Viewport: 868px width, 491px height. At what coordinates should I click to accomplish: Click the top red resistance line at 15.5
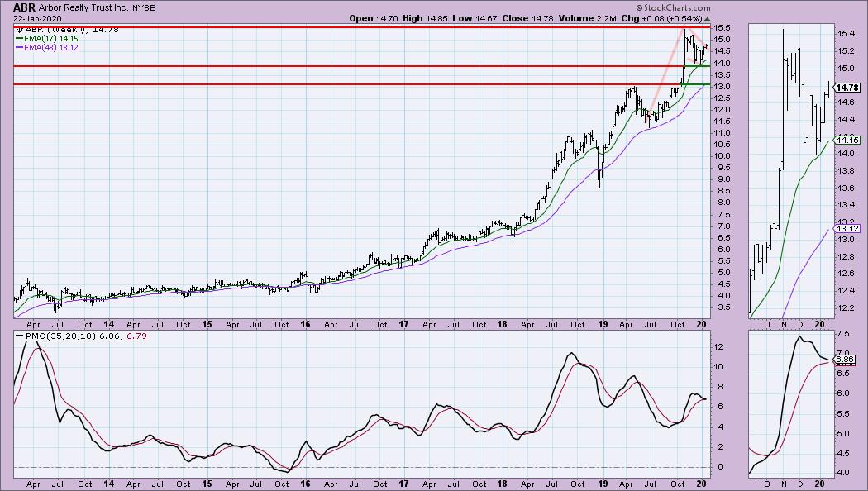click(362, 26)
